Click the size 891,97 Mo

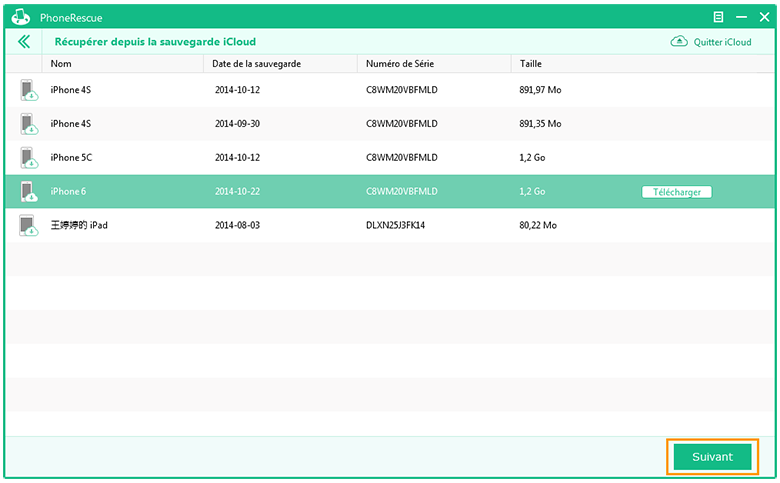click(x=540, y=90)
